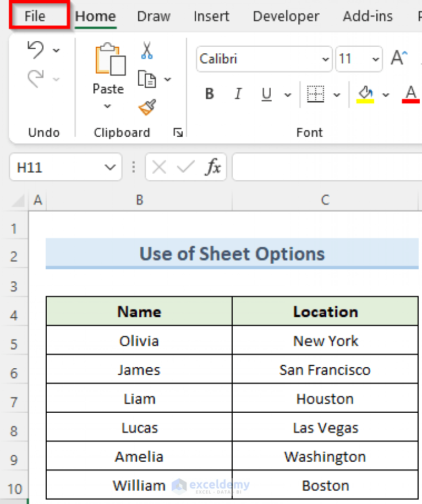Image resolution: width=422 pixels, height=504 pixels.
Task: Click the Undo icon
Action: coord(35,50)
